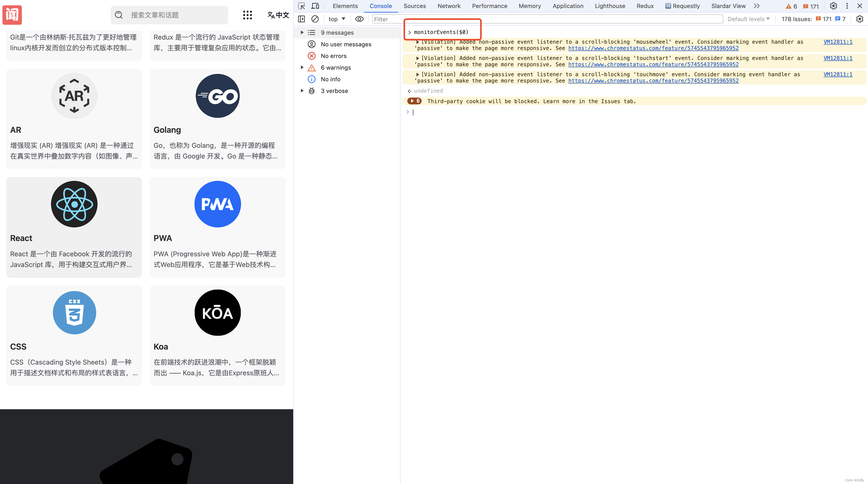The height and width of the screenshot is (484, 868).
Task: Switch to the Performance tab
Action: point(490,6)
